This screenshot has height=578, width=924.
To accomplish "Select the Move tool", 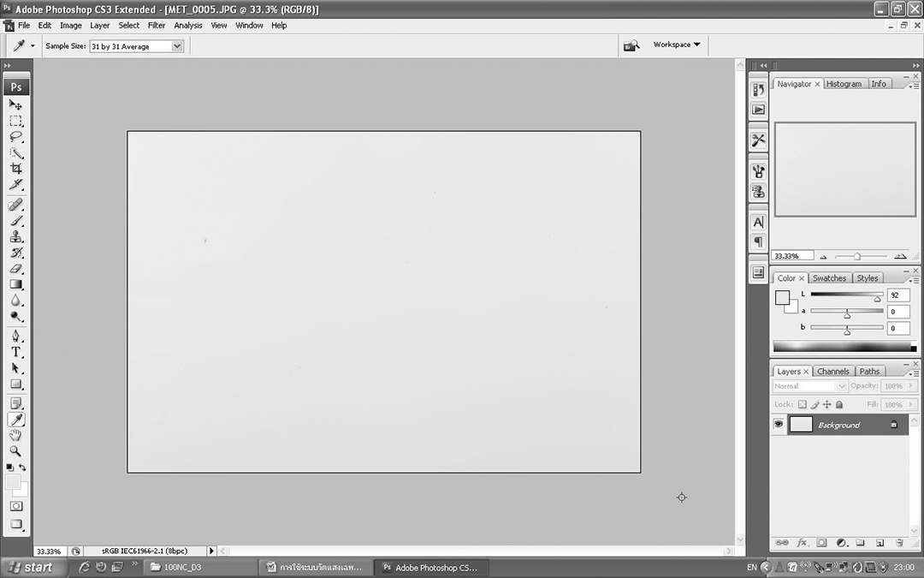I will [x=15, y=104].
